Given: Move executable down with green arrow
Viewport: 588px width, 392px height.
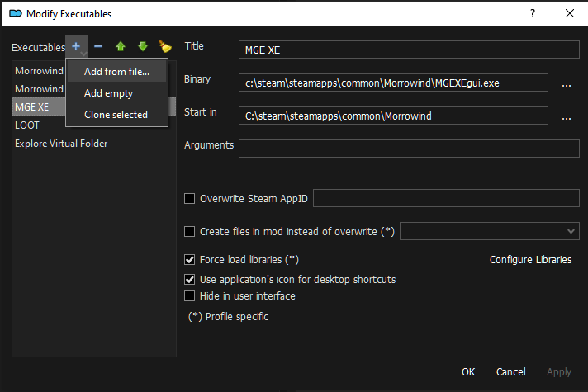Looking at the screenshot, I should [142, 47].
